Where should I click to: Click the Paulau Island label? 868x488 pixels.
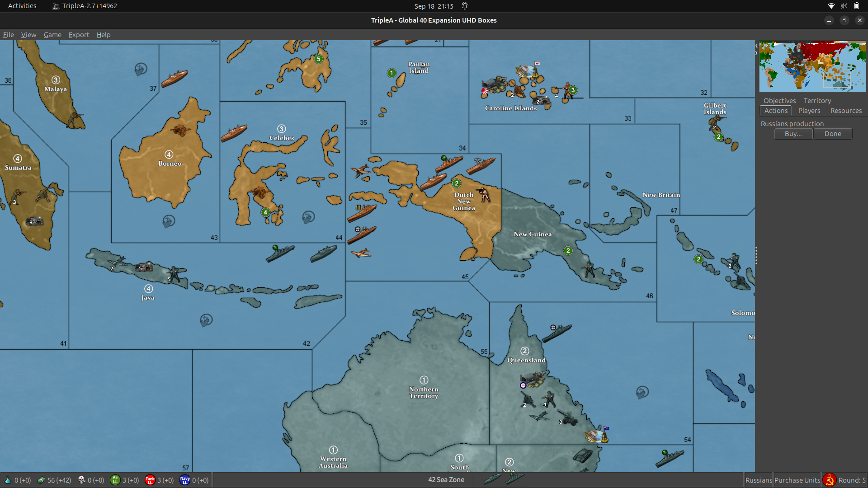point(419,67)
